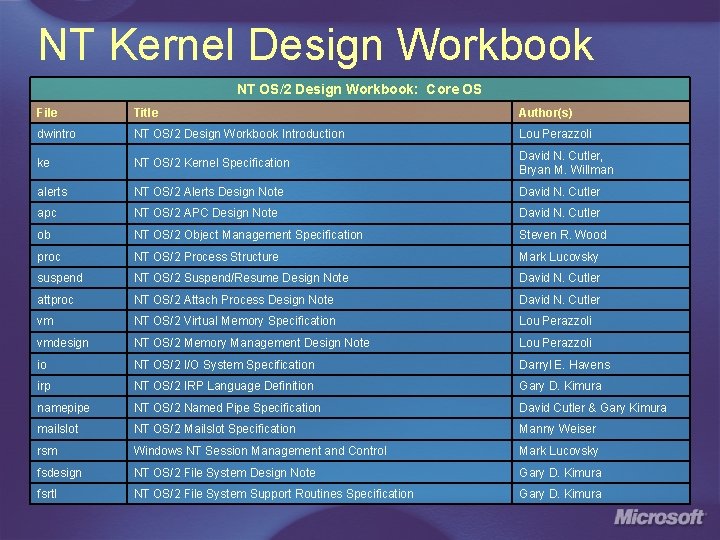
Task: Select the 'proc' file cell
Action: (x=79, y=256)
